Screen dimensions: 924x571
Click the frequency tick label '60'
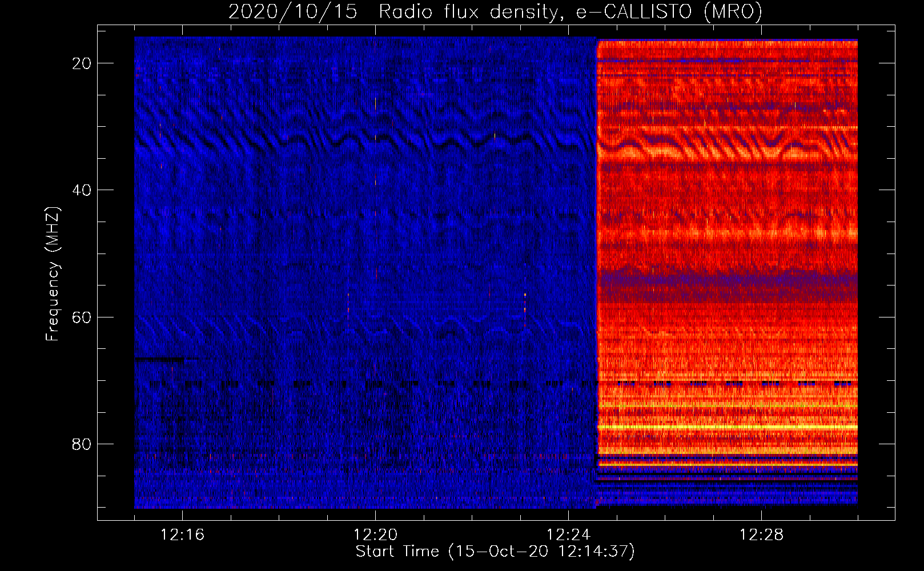[x=82, y=317]
